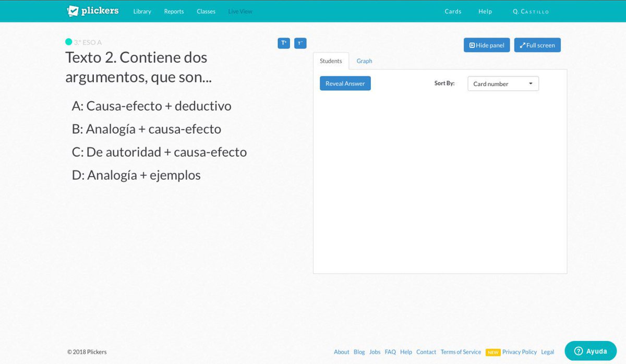Click the teal class status dot
This screenshot has width=626, height=364.
pos(68,42)
